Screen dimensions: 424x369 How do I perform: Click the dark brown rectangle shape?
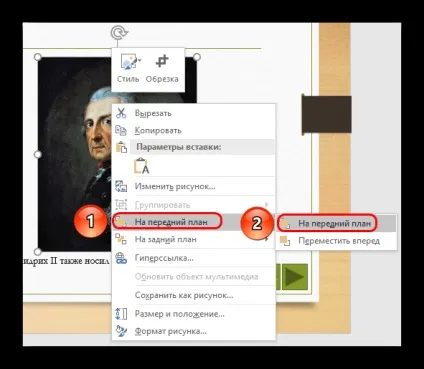pyautogui.click(x=327, y=114)
